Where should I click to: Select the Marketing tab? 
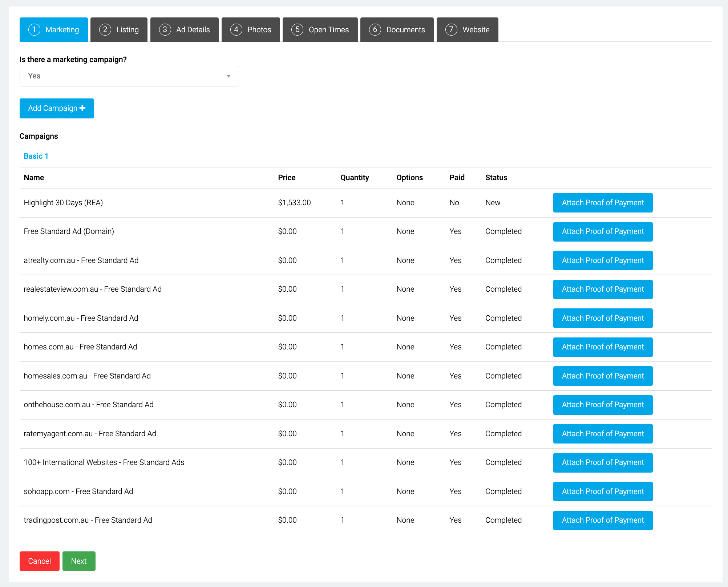pos(54,29)
